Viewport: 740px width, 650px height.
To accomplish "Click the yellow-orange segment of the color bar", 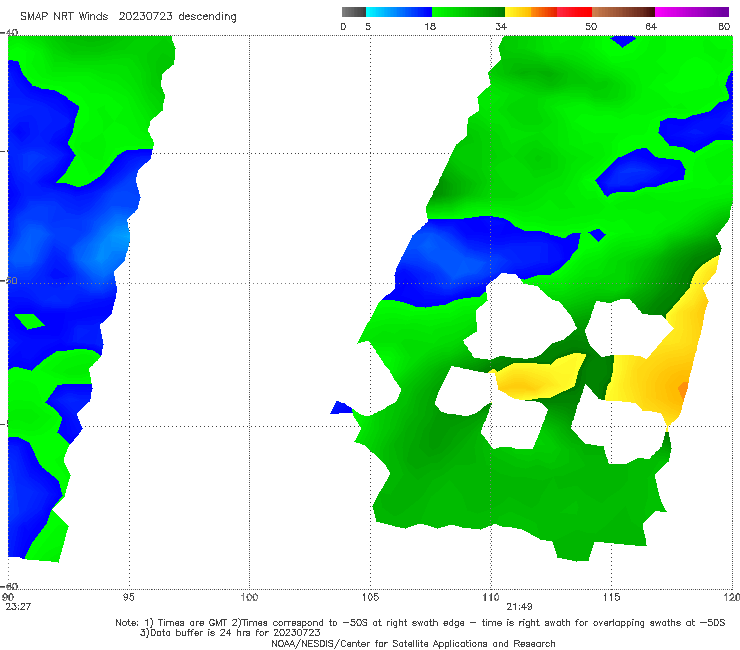I will [531, 12].
